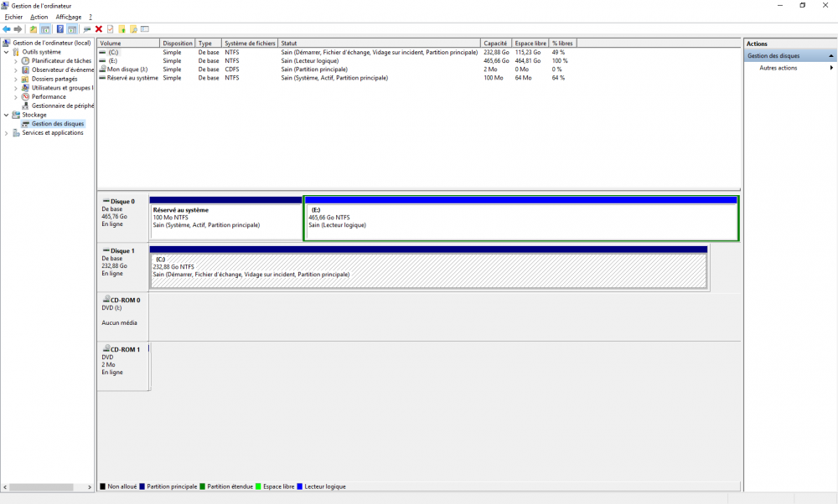
Task: Click the Performance gauge icon in tree
Action: [25, 96]
